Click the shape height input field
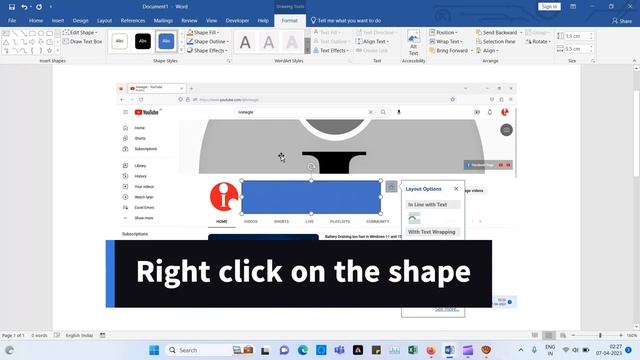 [576, 36]
